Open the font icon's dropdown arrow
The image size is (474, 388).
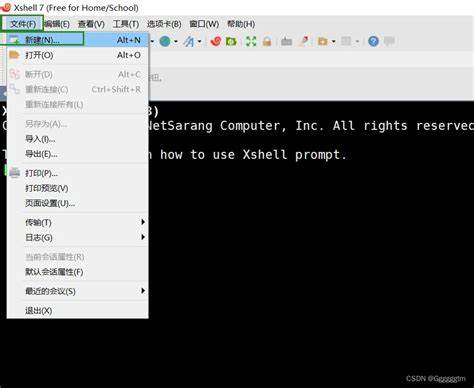point(199,42)
